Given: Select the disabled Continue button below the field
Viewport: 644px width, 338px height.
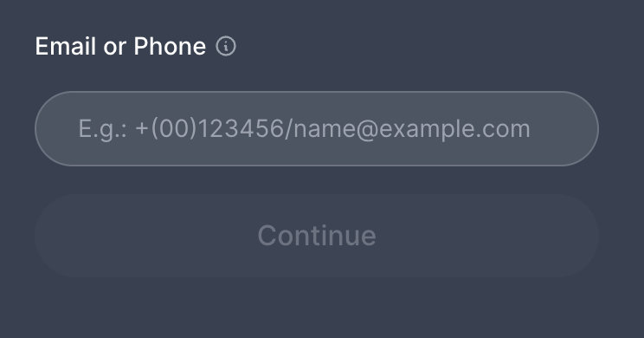Looking at the screenshot, I should (x=317, y=236).
